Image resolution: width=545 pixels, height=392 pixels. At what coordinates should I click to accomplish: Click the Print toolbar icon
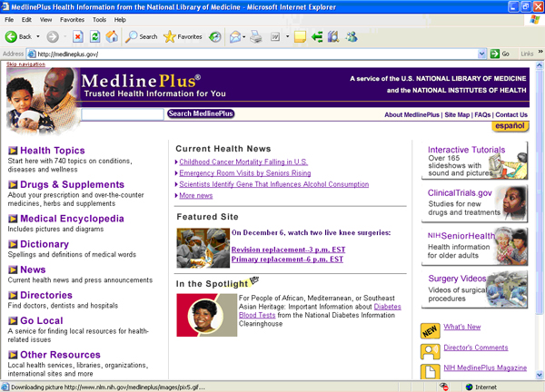click(x=256, y=37)
